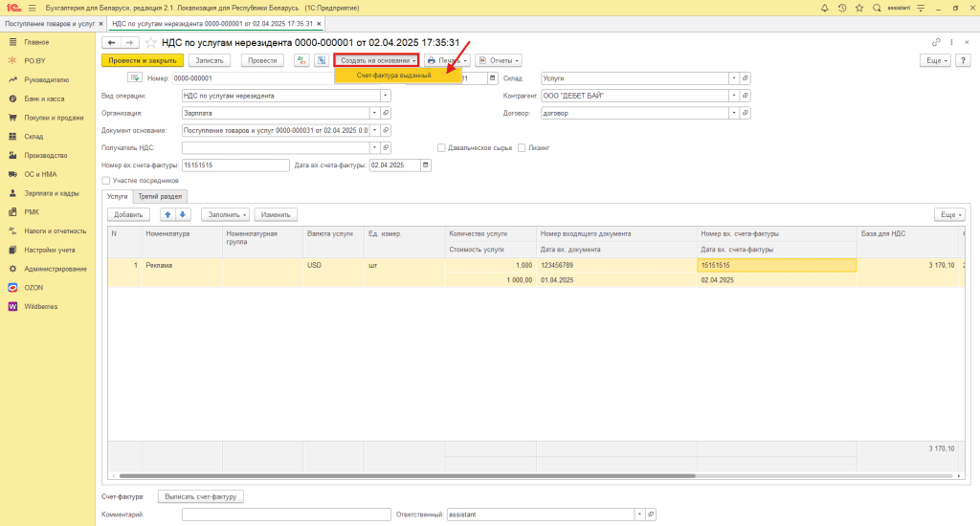This screenshot has height=526, width=980.
Task: Click Записать button
Action: point(210,60)
